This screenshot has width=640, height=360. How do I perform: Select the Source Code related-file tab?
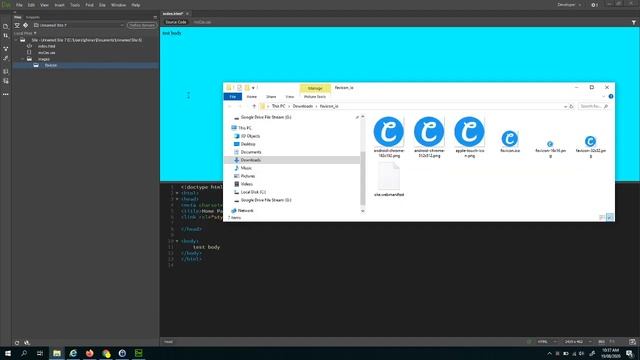pos(176,22)
